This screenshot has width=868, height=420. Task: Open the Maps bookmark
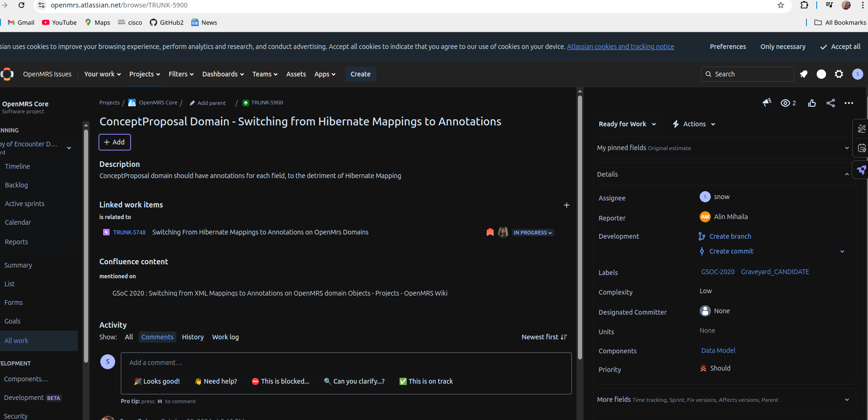tap(97, 22)
